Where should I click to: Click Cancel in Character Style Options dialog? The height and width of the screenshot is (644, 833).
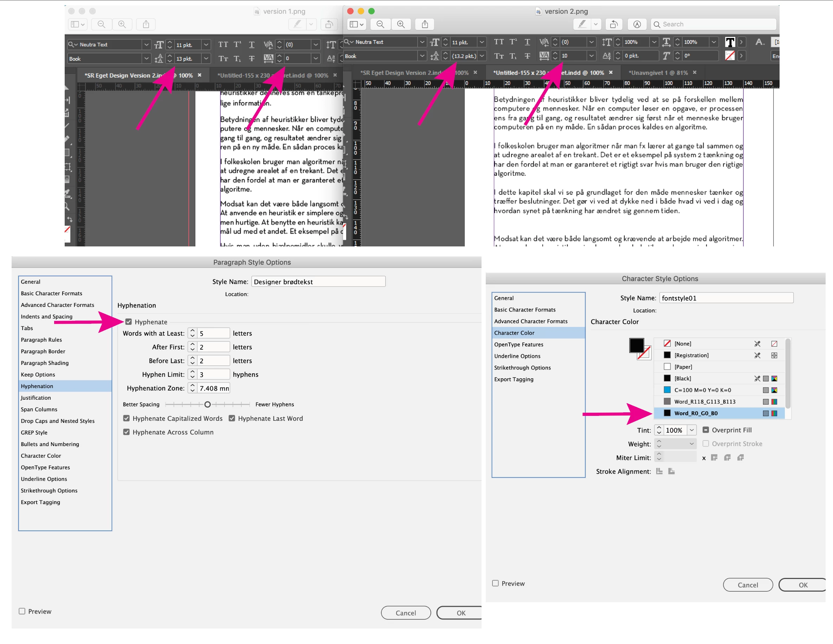point(748,585)
